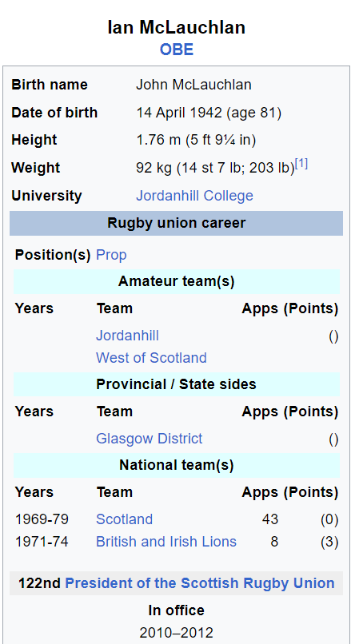Click the 2010–2012 in office dates
The width and height of the screenshot is (359, 644).
pyautogui.click(x=177, y=633)
